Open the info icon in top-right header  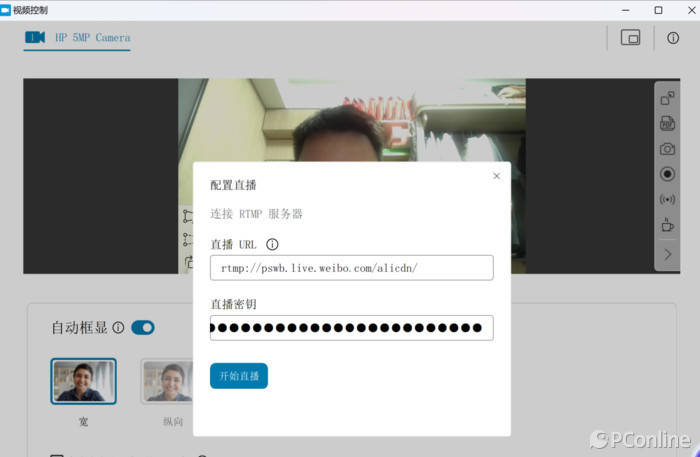pyautogui.click(x=673, y=38)
